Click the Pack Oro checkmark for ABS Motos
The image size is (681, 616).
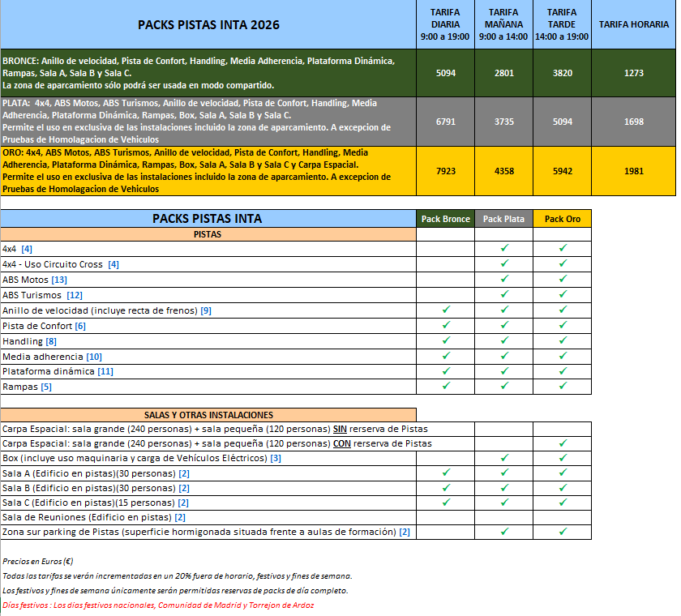pyautogui.click(x=563, y=280)
